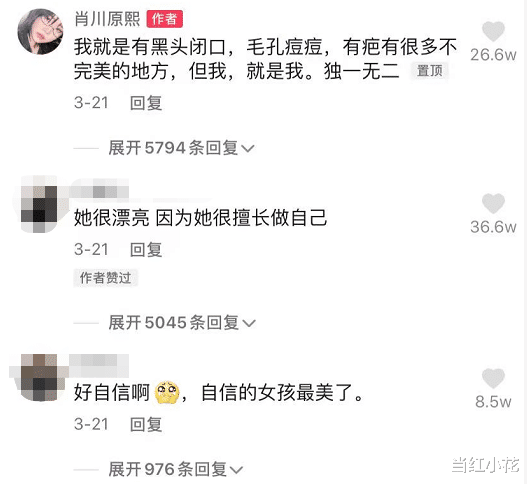
Task: Click the blurred username of second commenter
Action: pos(99,192)
